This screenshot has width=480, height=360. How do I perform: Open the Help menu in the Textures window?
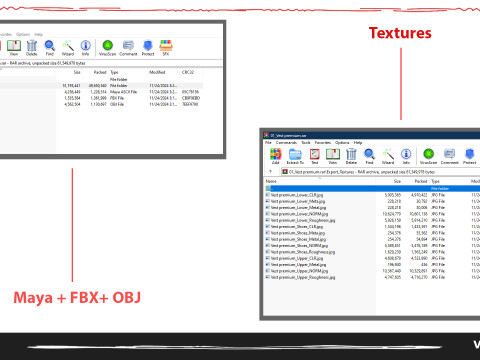tap(358, 143)
